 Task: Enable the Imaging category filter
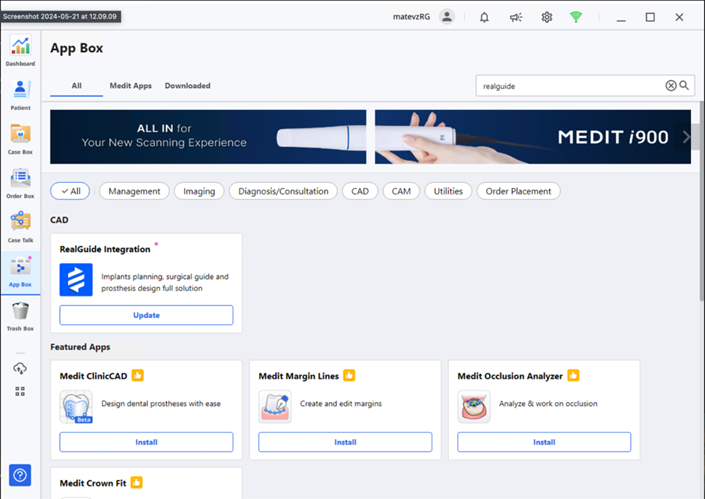[x=199, y=191]
